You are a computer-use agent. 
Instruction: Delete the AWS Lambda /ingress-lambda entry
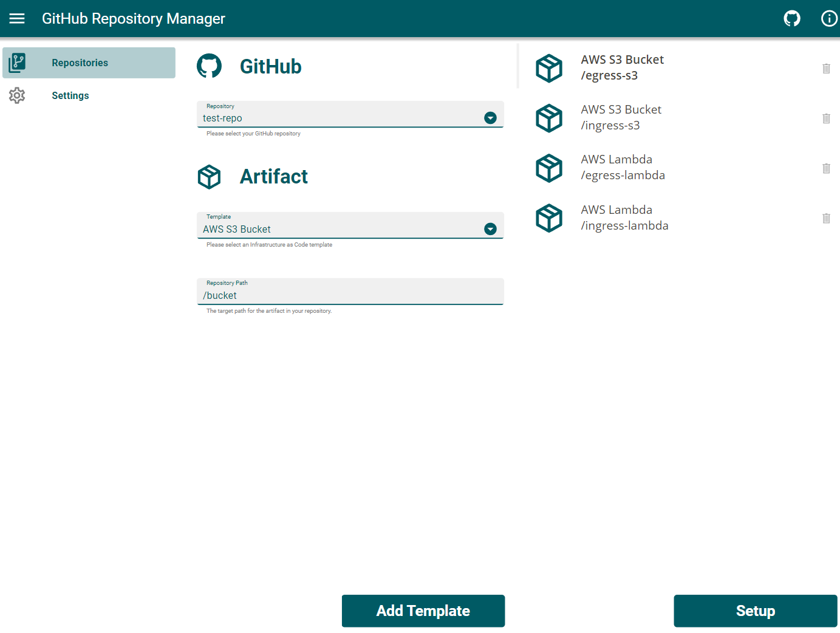click(826, 217)
